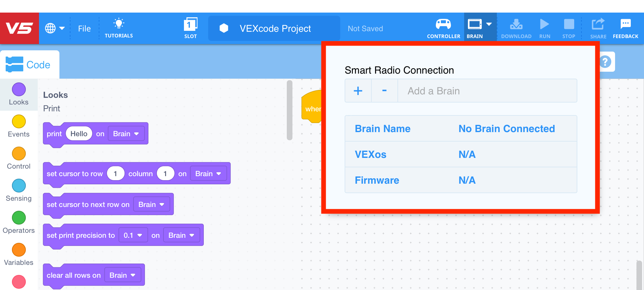Click the Download icon
The height and width of the screenshot is (290, 644).
point(516,28)
